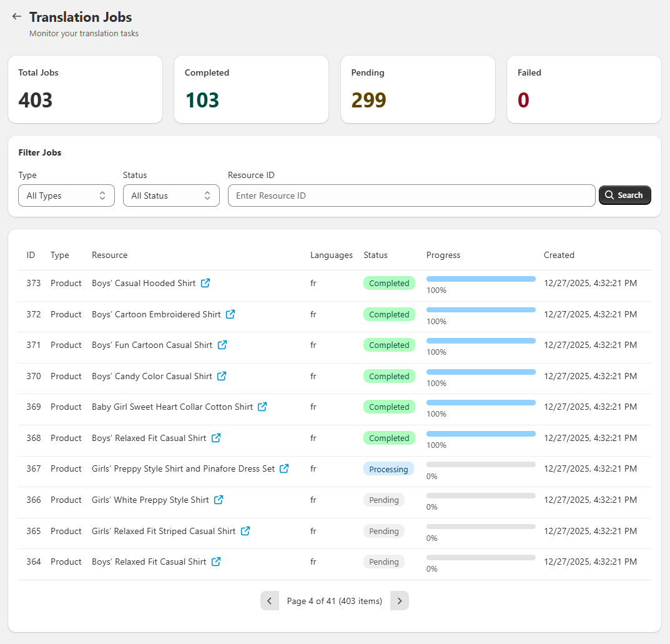Expand the All Types dropdown
This screenshot has height=644, width=670.
point(66,196)
